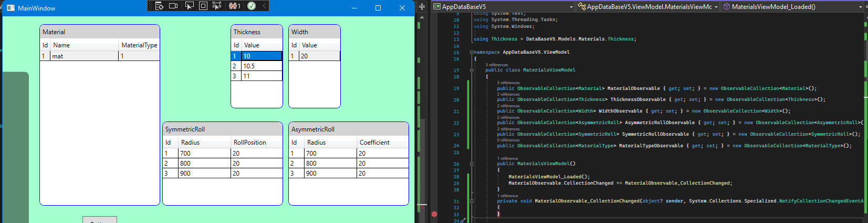The image size is (868, 223).
Task: Open binding failures indicator showing 1
Action: coord(235,6)
